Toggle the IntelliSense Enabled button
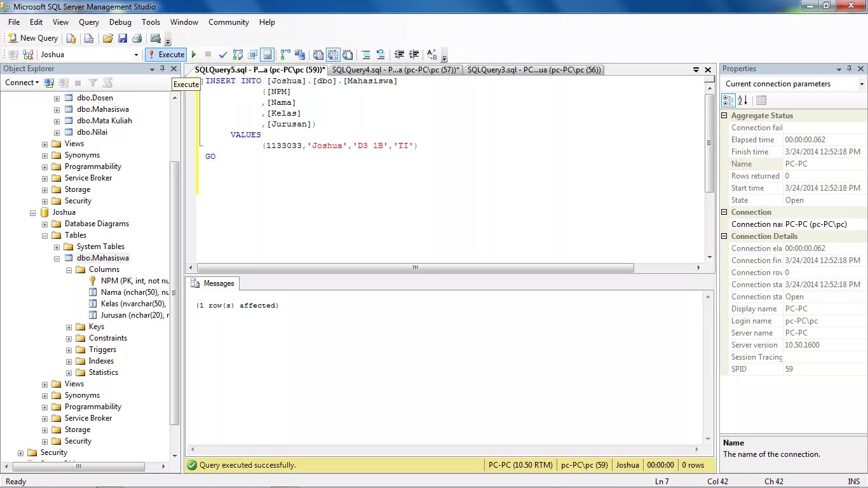 click(x=268, y=55)
